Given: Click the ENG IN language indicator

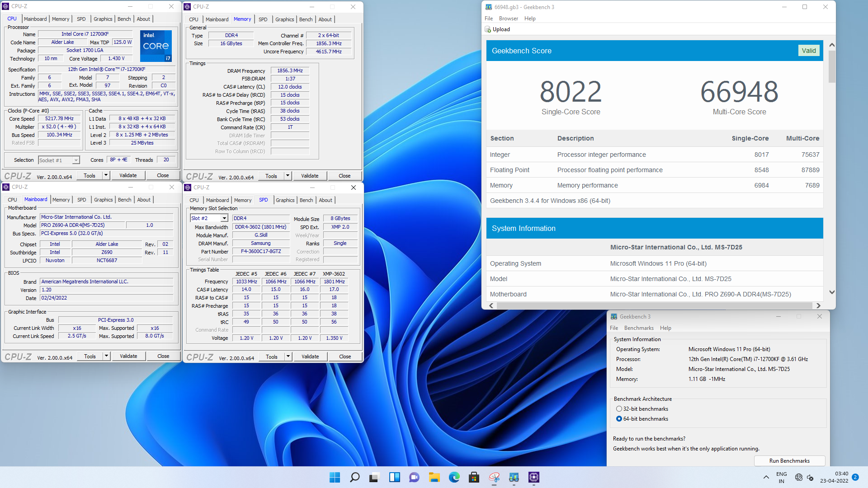Looking at the screenshot, I should (782, 477).
